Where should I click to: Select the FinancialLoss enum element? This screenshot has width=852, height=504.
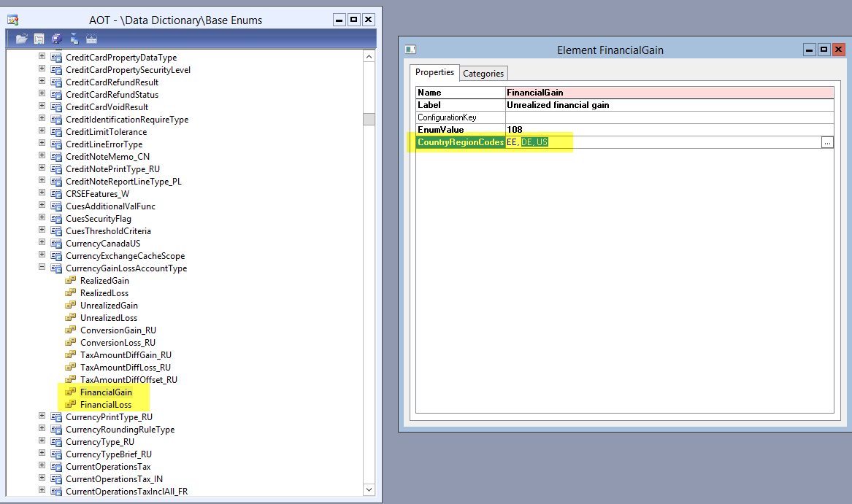(106, 405)
